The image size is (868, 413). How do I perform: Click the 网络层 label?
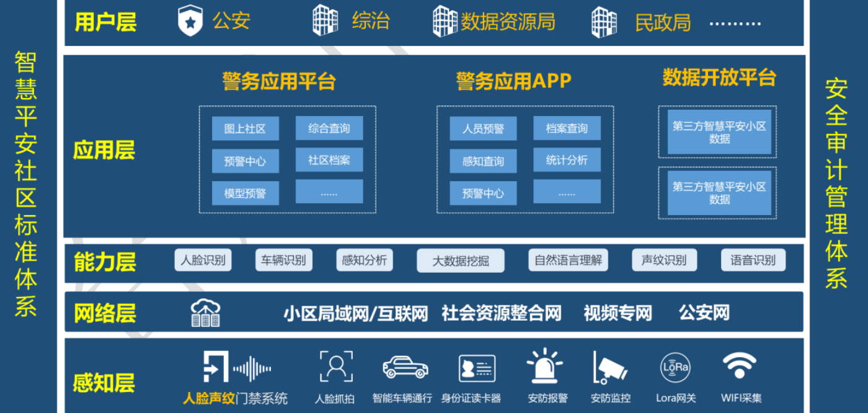pyautogui.click(x=105, y=313)
